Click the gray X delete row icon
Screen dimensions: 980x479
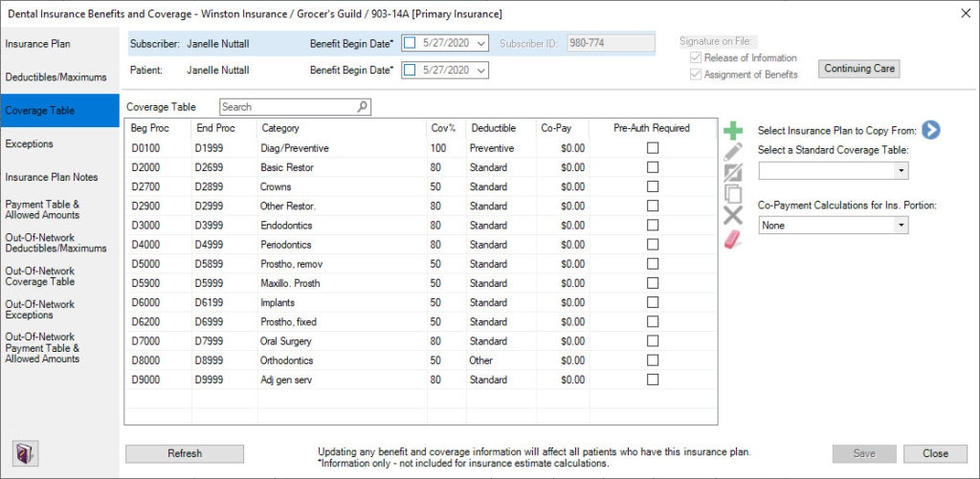tap(733, 216)
